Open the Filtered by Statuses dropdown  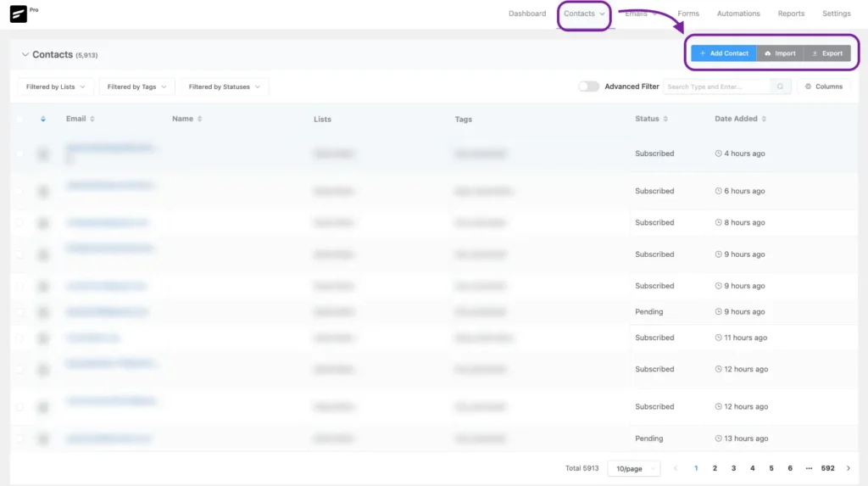pyautogui.click(x=224, y=87)
